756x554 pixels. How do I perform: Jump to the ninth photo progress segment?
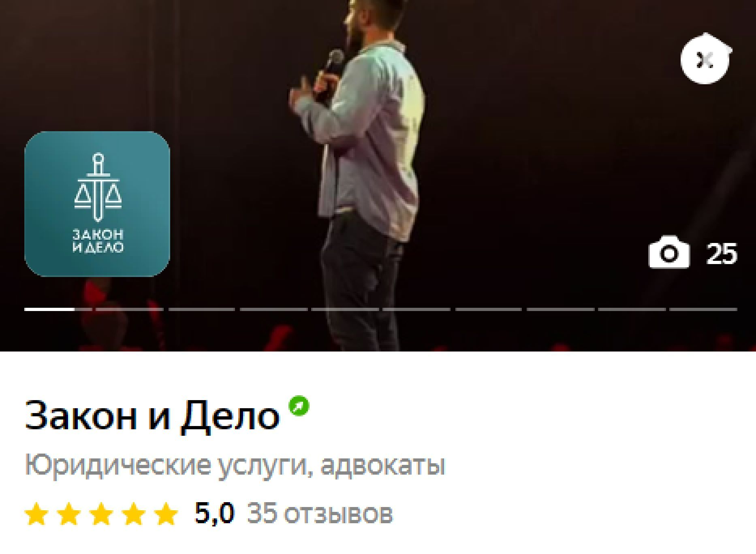pos(632,309)
